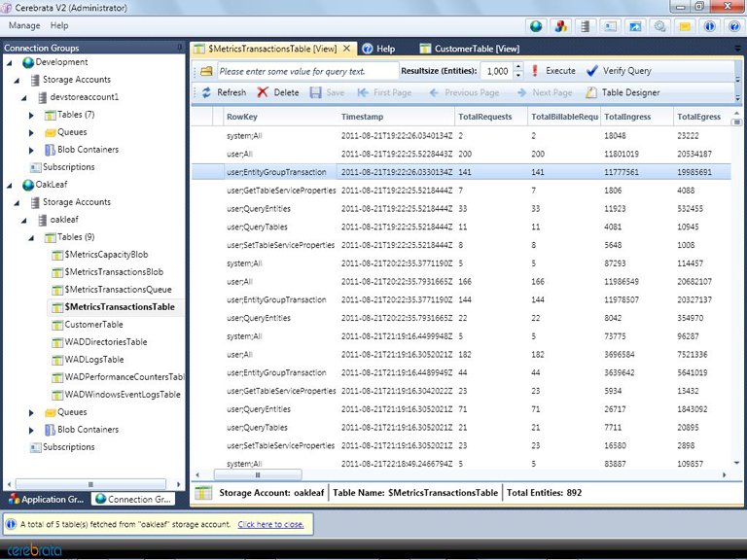This screenshot has height=560, width=747.
Task: Click the yellow envelope icon in top toolbar
Action: (x=685, y=26)
